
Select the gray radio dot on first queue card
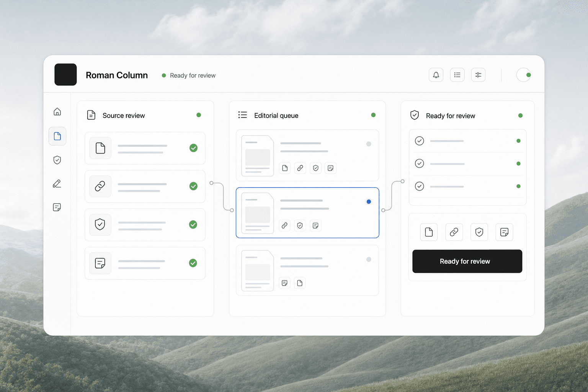tap(369, 144)
